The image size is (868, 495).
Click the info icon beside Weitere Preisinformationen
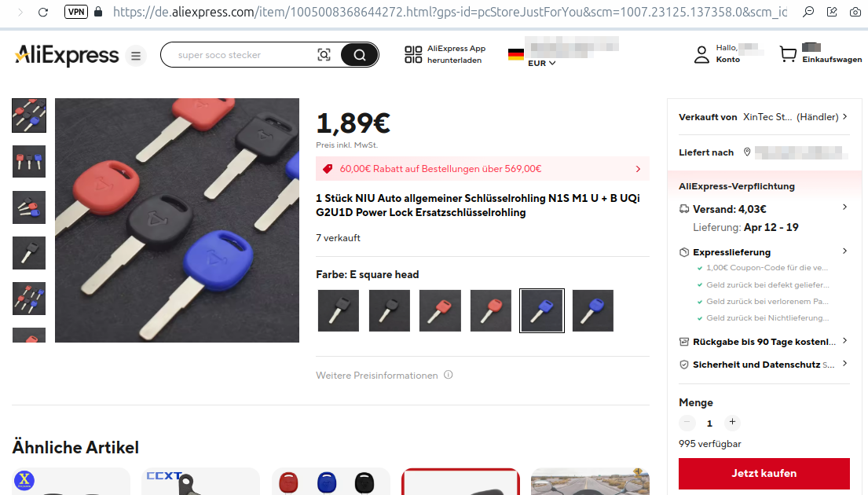click(449, 375)
